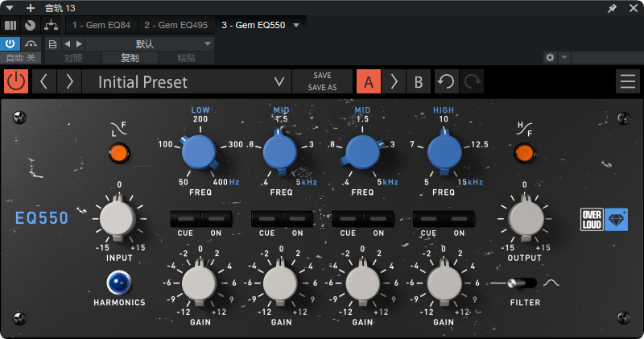Click the OUTPUT level knob
Screen dimensions: 644x339
click(526, 218)
